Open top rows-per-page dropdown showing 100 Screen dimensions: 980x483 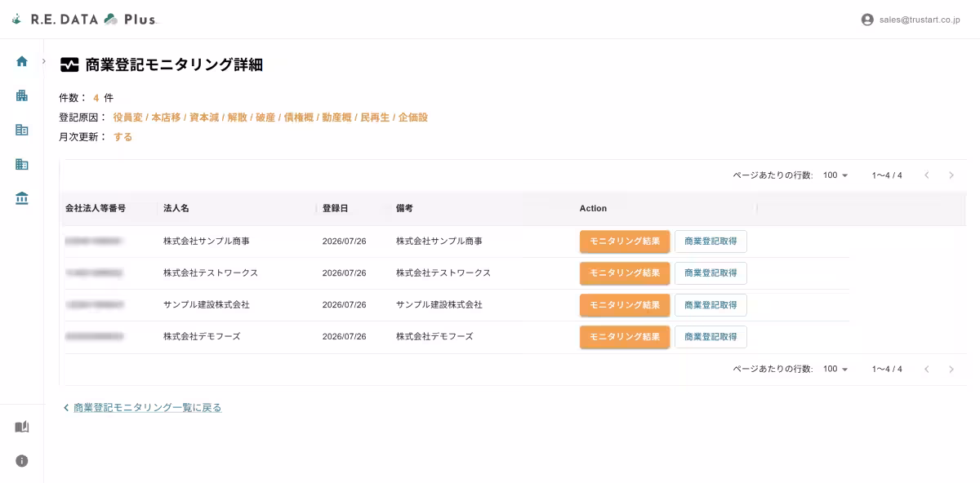pyautogui.click(x=836, y=175)
